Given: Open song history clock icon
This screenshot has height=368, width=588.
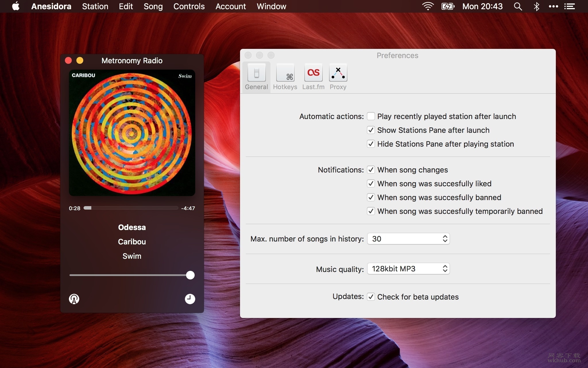Looking at the screenshot, I should 190,299.
